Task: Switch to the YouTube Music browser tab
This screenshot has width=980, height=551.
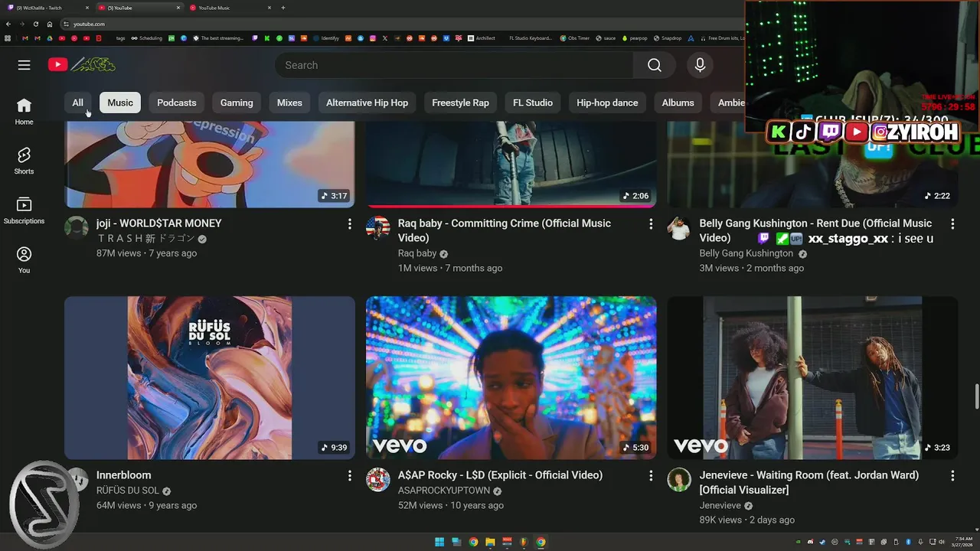Action: pyautogui.click(x=230, y=8)
